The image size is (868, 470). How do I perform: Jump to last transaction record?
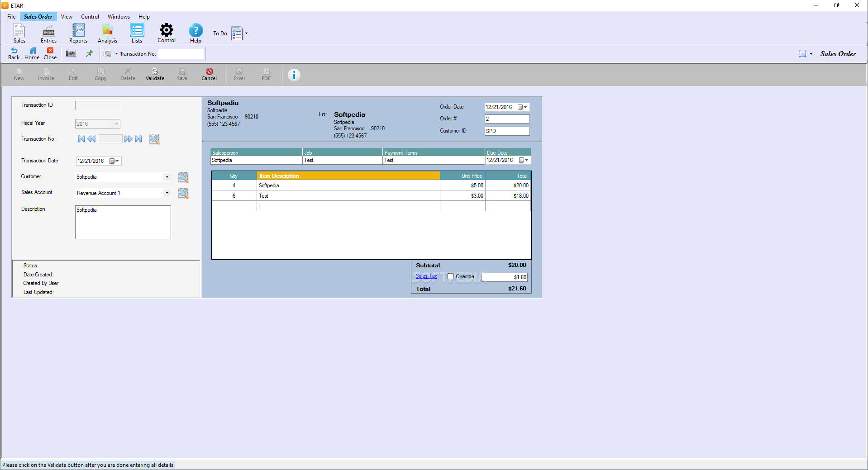pyautogui.click(x=138, y=139)
